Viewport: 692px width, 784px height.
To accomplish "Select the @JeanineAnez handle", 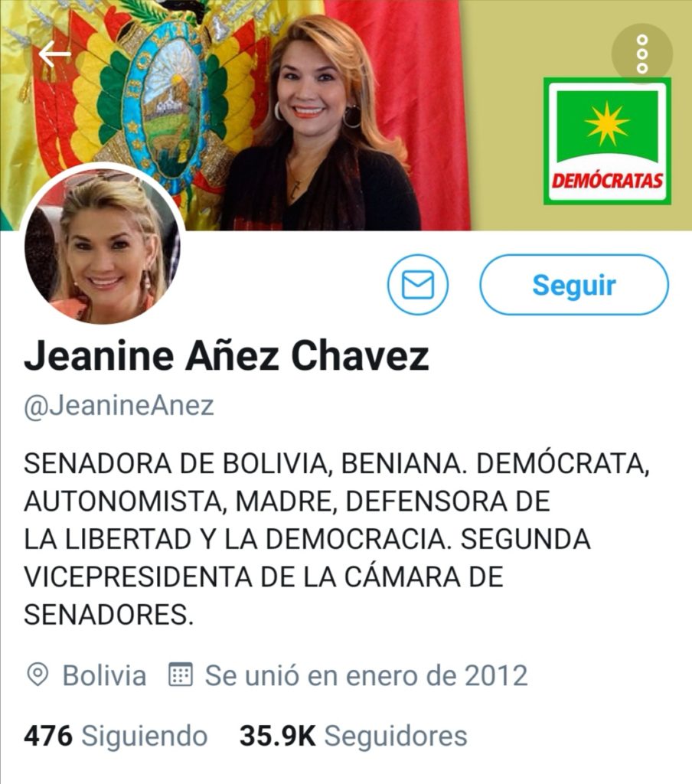I will tap(119, 406).
